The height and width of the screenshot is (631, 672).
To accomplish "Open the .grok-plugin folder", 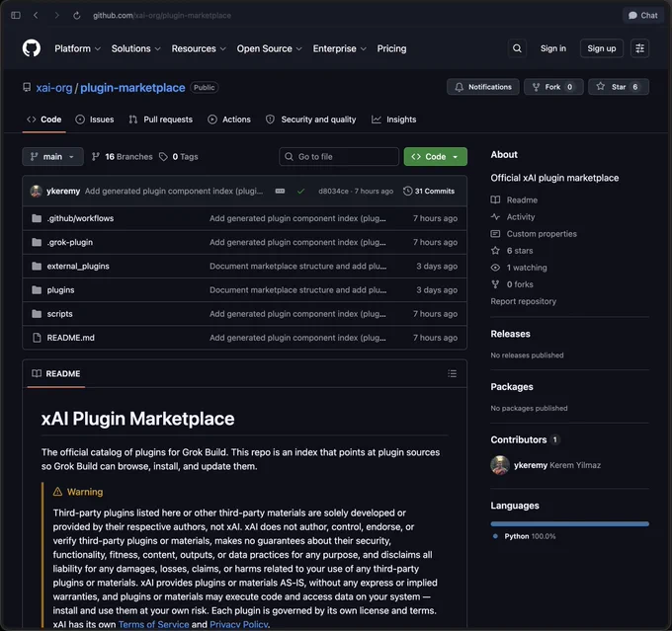I will click(70, 243).
